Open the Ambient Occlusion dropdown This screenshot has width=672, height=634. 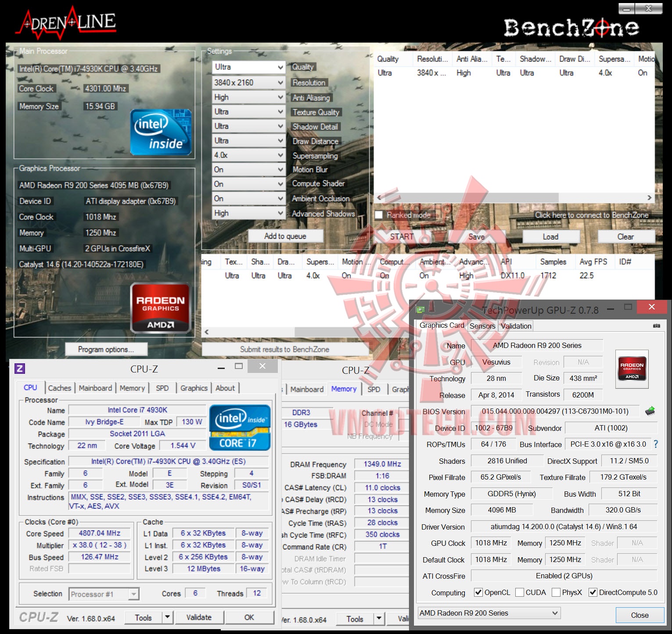coord(249,198)
